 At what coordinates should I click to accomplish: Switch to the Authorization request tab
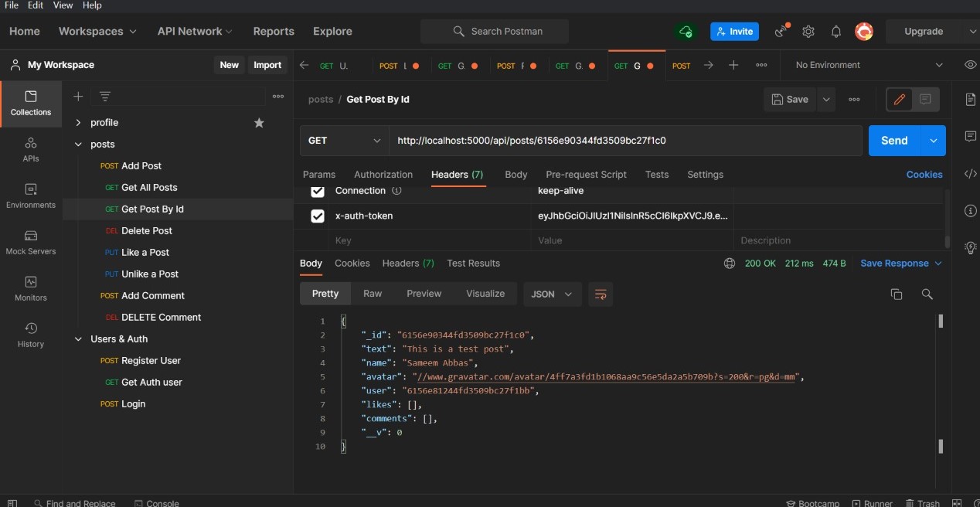383,175
